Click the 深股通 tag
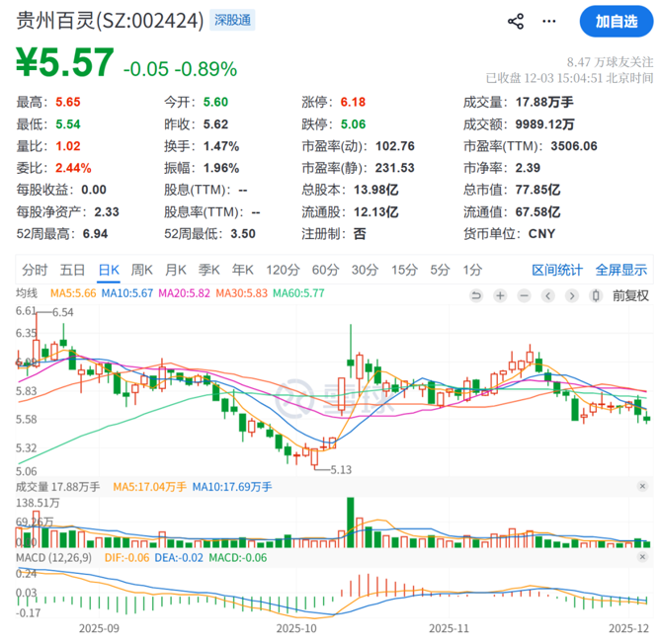The height and width of the screenshot is (644, 659). 232,20
